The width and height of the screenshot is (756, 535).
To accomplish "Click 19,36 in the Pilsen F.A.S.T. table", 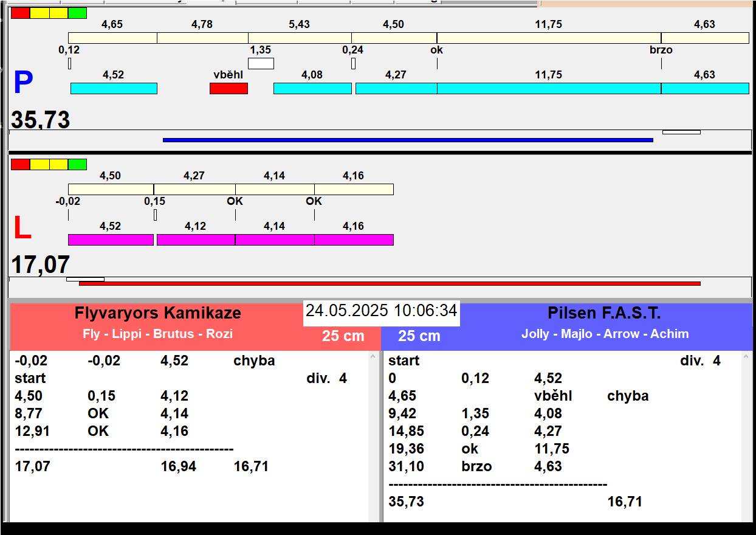I will [406, 449].
